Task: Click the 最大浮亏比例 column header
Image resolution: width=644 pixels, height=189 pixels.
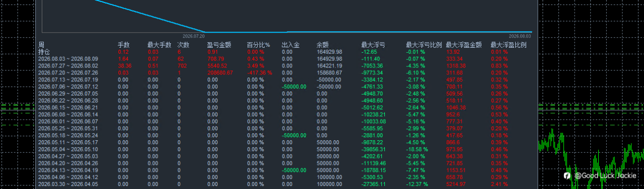Action: pyautogui.click(x=424, y=45)
